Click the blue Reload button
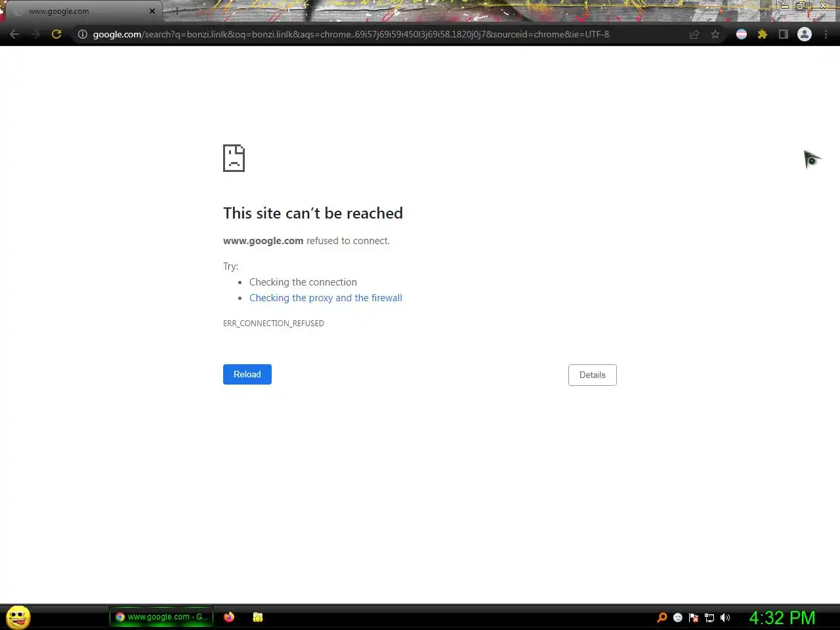840x630 pixels. click(247, 374)
